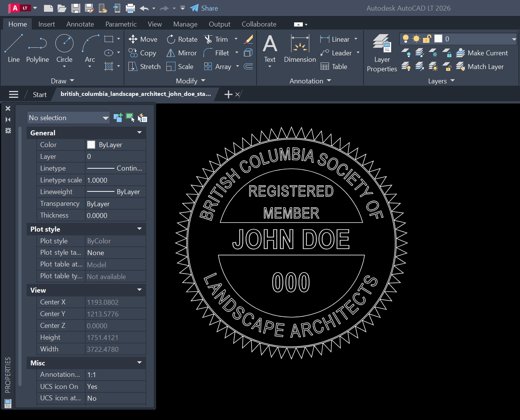Activate the Array command
Screen dimensions: 520x420
click(x=218, y=67)
